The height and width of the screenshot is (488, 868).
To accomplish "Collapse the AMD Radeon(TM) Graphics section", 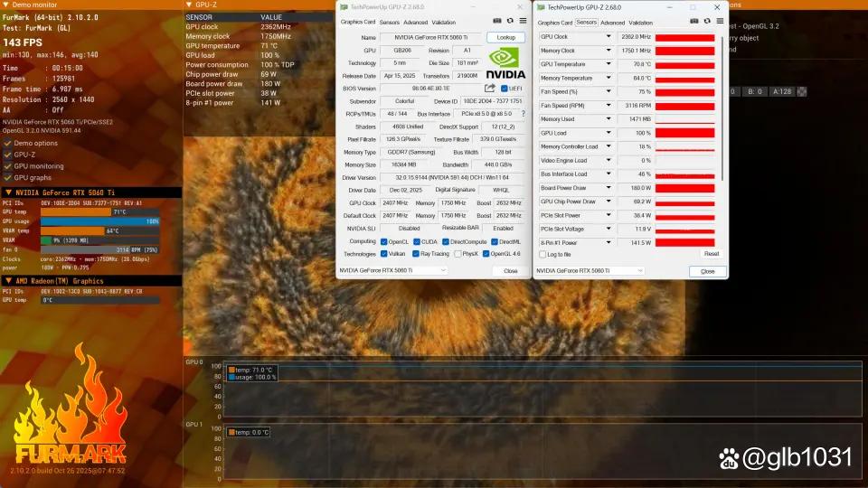I will click(8, 281).
